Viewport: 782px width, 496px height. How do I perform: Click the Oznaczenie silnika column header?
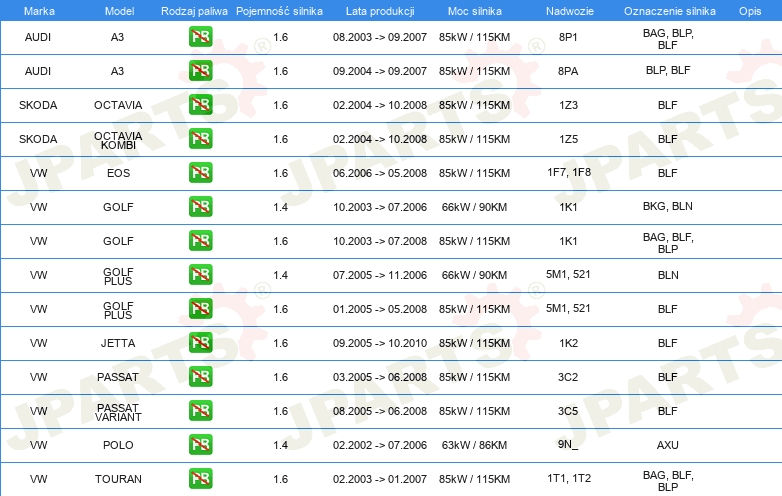point(670,11)
